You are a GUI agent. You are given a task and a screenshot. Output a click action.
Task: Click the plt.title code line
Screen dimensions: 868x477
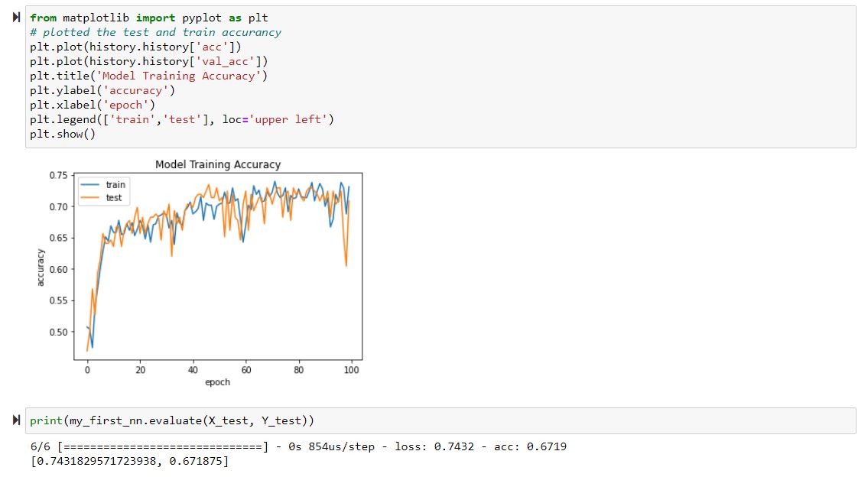point(149,76)
